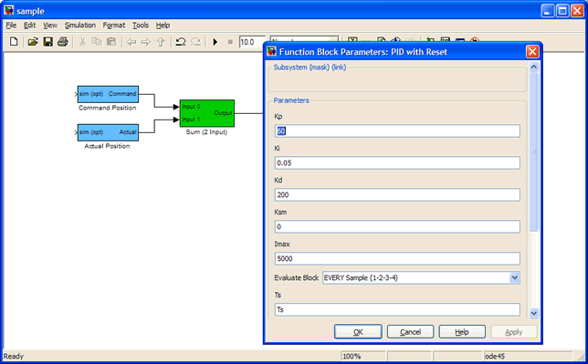Paste with the clipboard icon
This screenshot has height=364, width=588.
pos(111,42)
